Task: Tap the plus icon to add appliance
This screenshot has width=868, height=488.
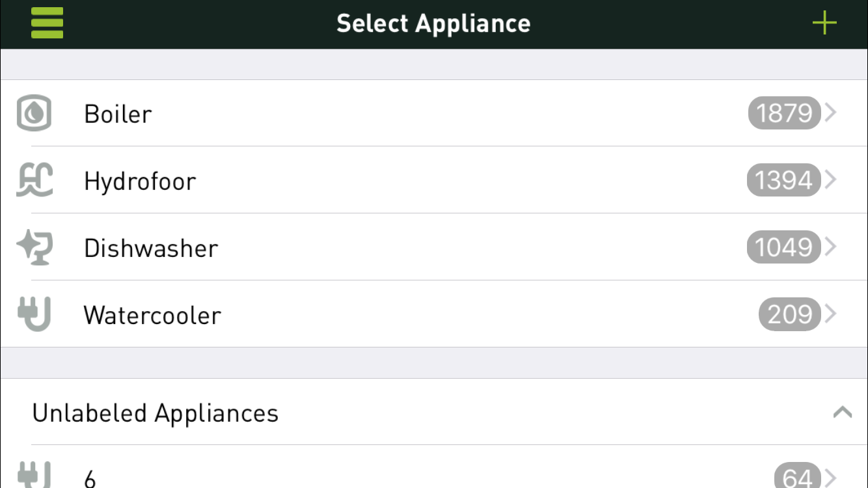Action: tap(824, 23)
